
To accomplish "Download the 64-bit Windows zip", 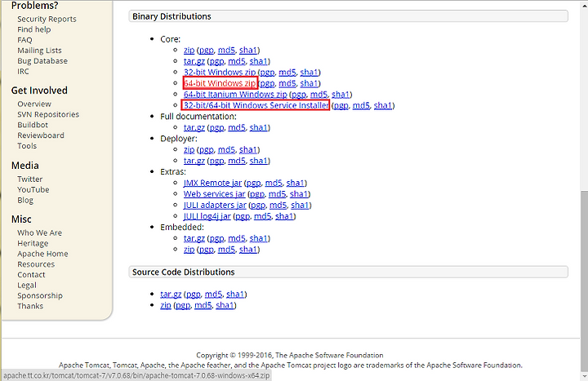I will click(220, 83).
